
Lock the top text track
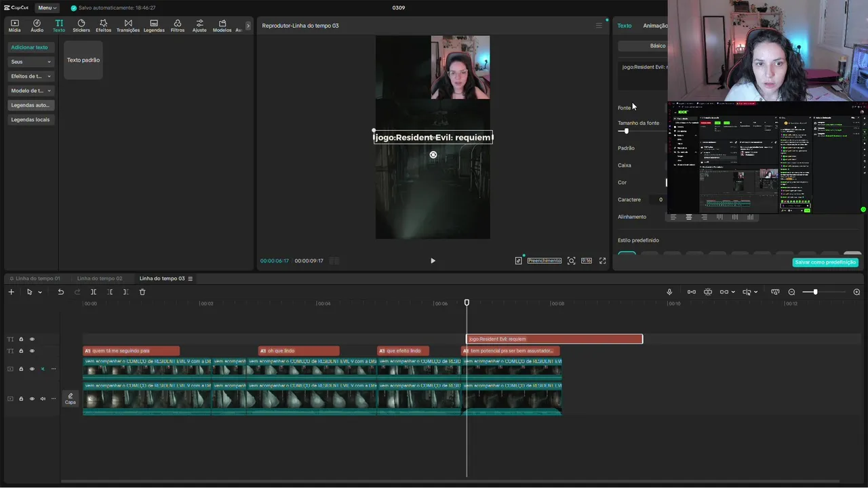(x=21, y=339)
